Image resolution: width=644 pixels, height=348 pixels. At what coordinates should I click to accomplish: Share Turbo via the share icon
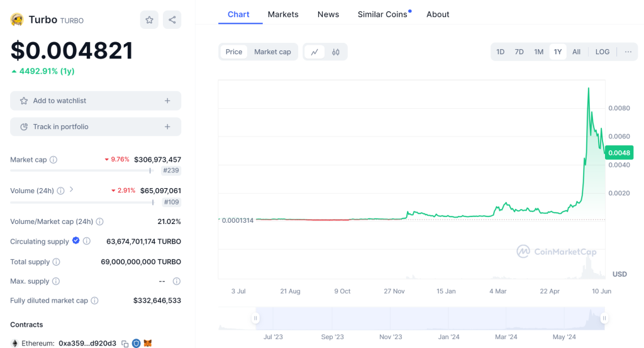[x=172, y=20]
